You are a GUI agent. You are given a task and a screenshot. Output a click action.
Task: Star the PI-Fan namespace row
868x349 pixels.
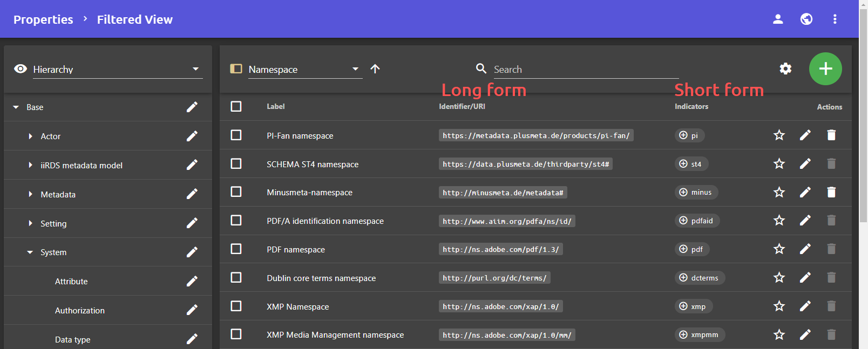[x=779, y=135]
